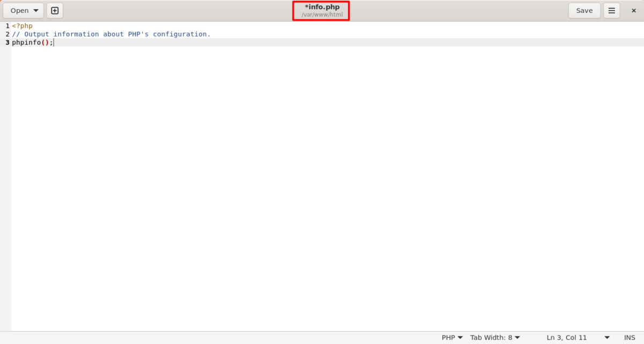Click the *info.php title in the header

pyautogui.click(x=322, y=7)
